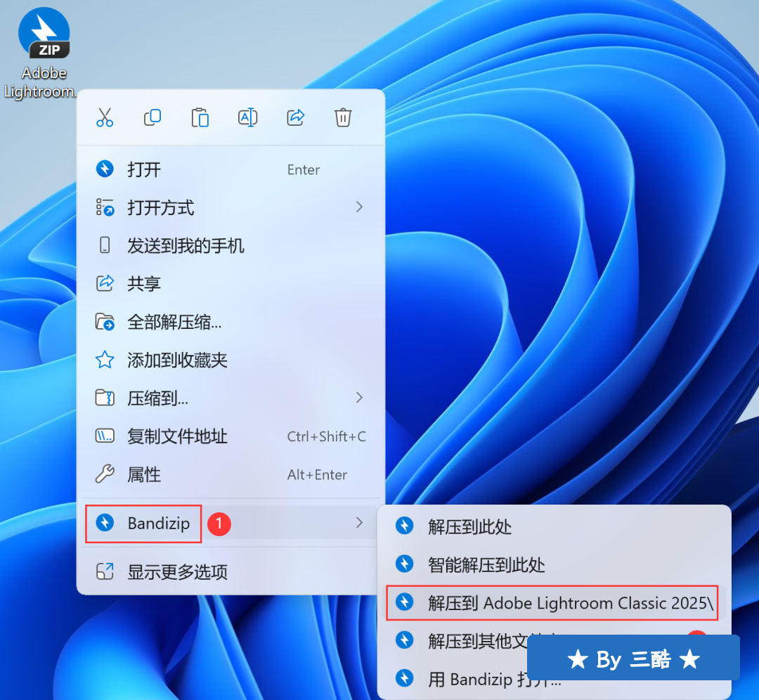The height and width of the screenshot is (700, 759).
Task: Expand the Bandizip submenu arrow
Action: (358, 523)
